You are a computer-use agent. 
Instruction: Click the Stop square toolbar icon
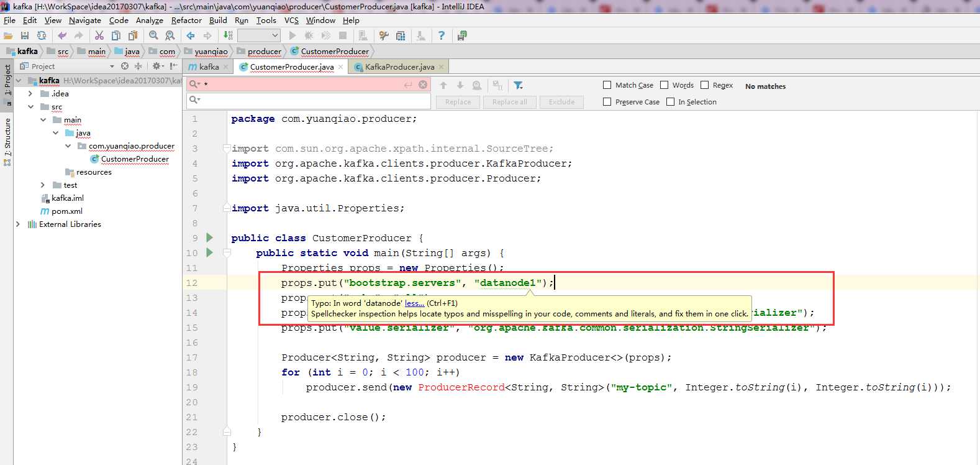point(342,36)
